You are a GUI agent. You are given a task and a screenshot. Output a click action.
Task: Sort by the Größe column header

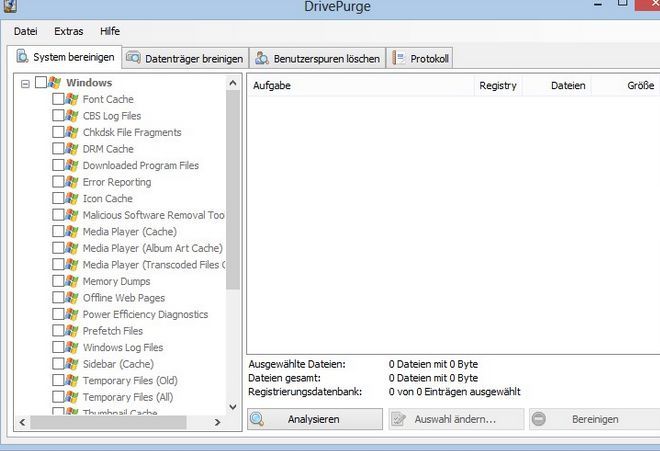(626, 85)
